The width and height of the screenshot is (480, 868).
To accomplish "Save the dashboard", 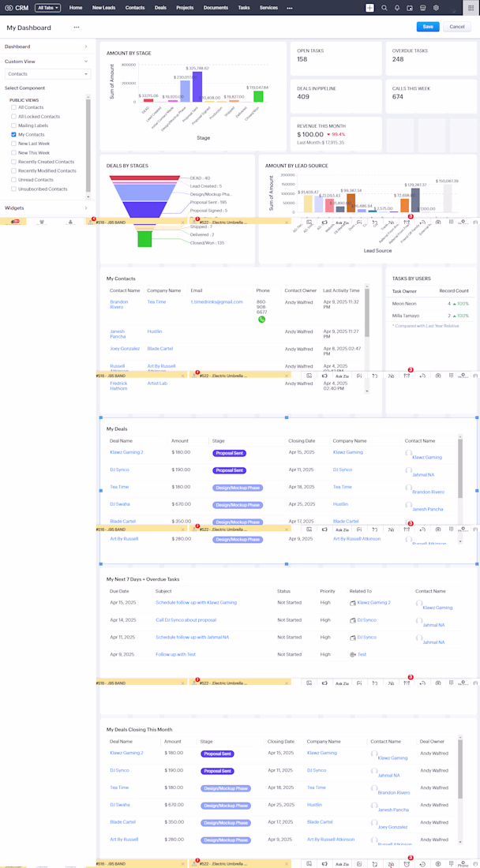I will pos(428,27).
